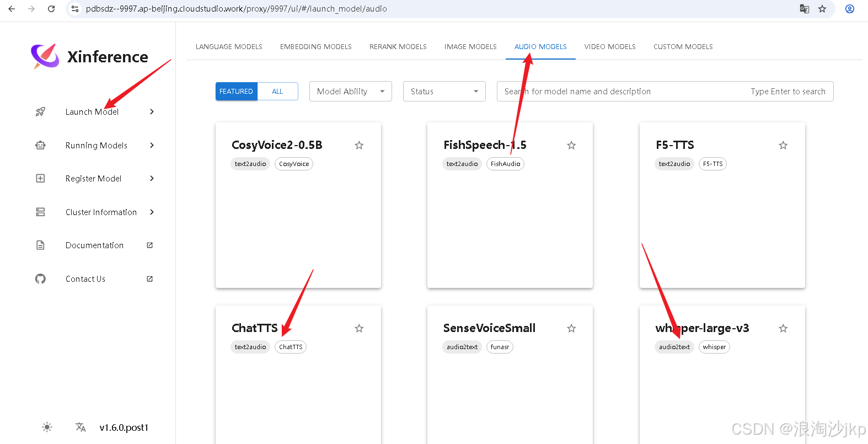This screenshot has width=868, height=444.
Task: Open the browser profile icon
Action: (850, 9)
